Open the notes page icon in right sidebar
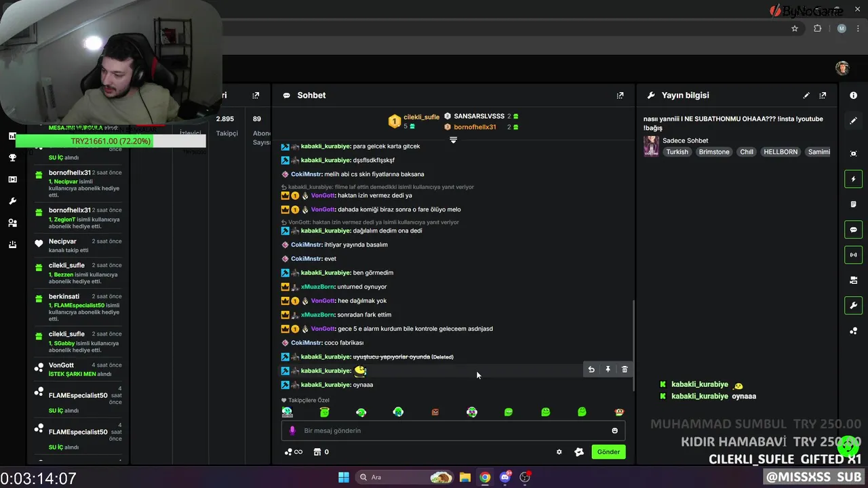868x488 pixels. point(853,204)
